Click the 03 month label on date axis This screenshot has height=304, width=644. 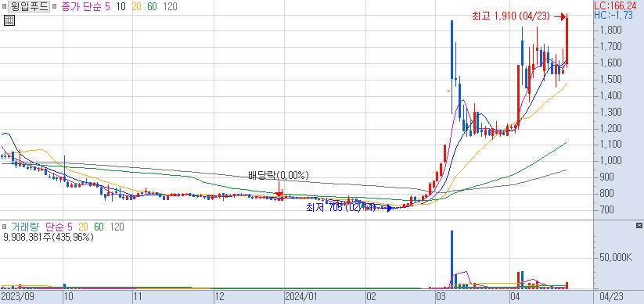(x=441, y=296)
